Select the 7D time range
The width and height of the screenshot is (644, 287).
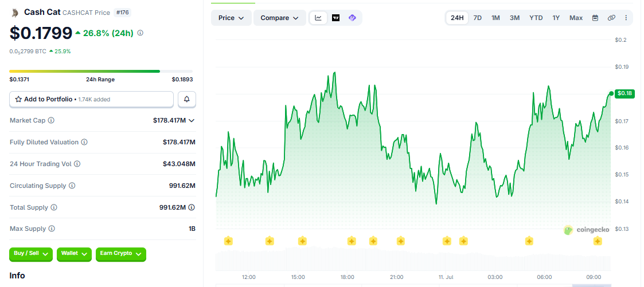click(478, 18)
